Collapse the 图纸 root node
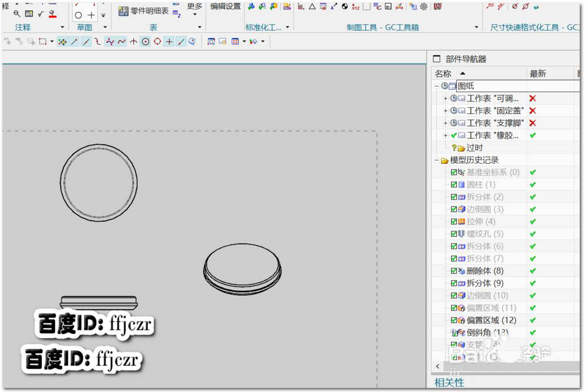Screen dimensions: 585x392 tap(436, 86)
